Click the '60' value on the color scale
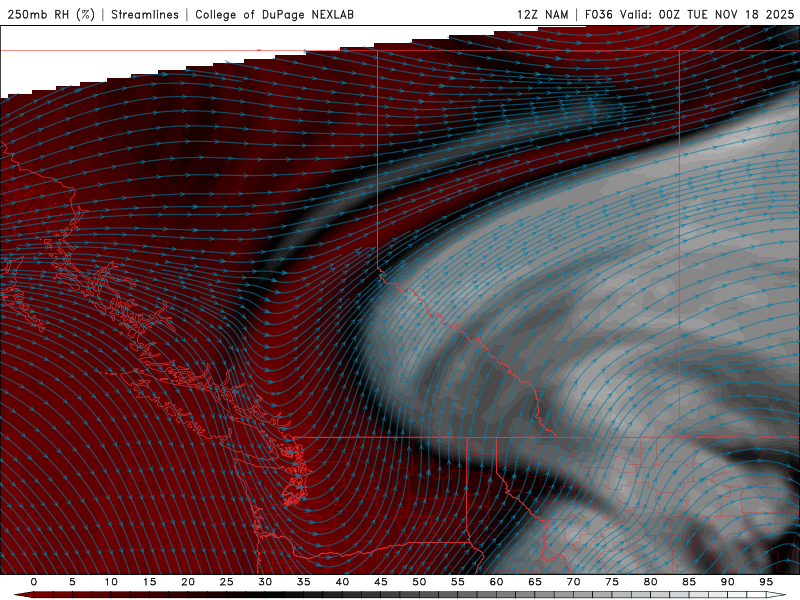800x600 pixels. coord(496,582)
